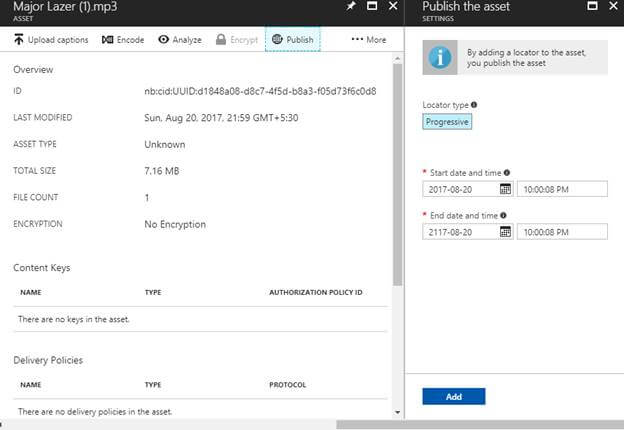
Task: Click the Upload captions toolbar button
Action: pos(51,40)
